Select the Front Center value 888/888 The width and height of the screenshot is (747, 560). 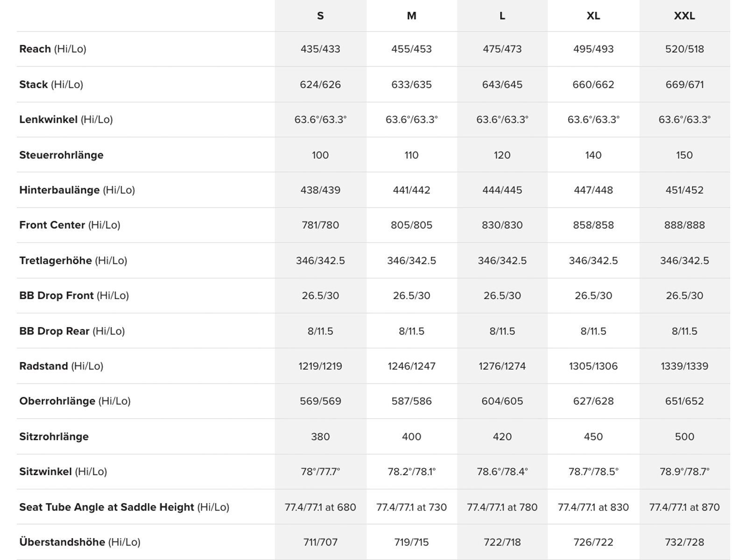pos(684,225)
